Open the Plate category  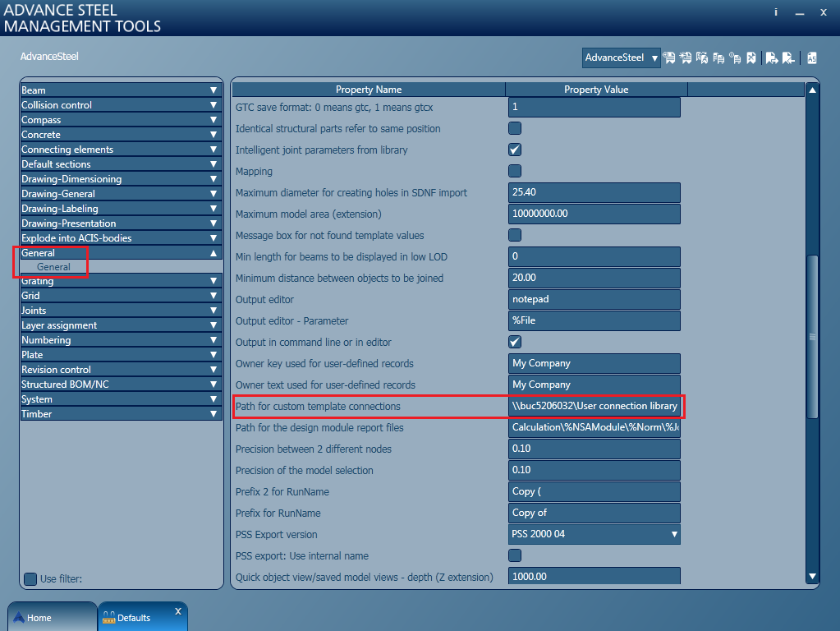click(x=121, y=355)
